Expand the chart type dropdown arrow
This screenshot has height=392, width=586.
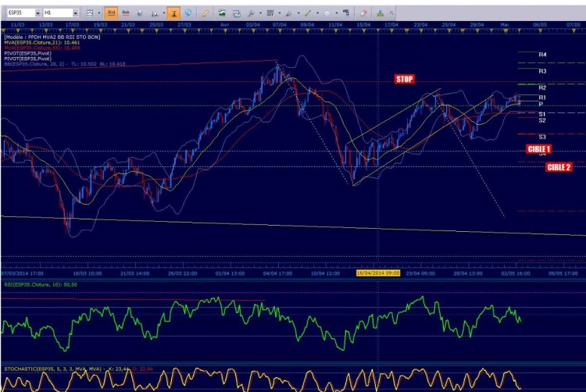tap(99, 13)
